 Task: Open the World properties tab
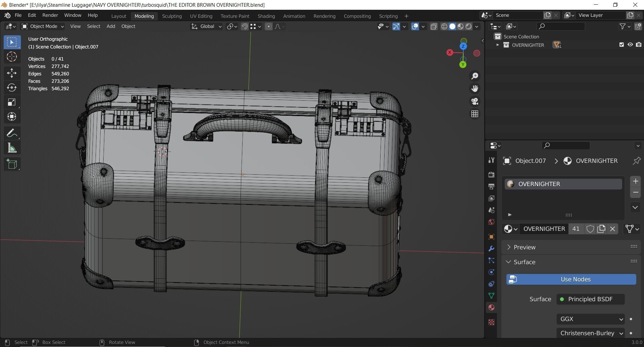pos(491,222)
